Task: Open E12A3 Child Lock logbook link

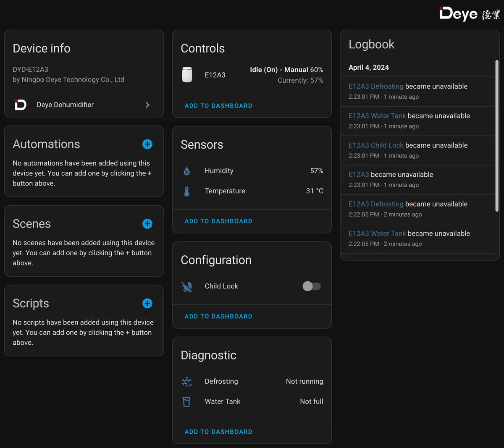Action: coord(376,145)
